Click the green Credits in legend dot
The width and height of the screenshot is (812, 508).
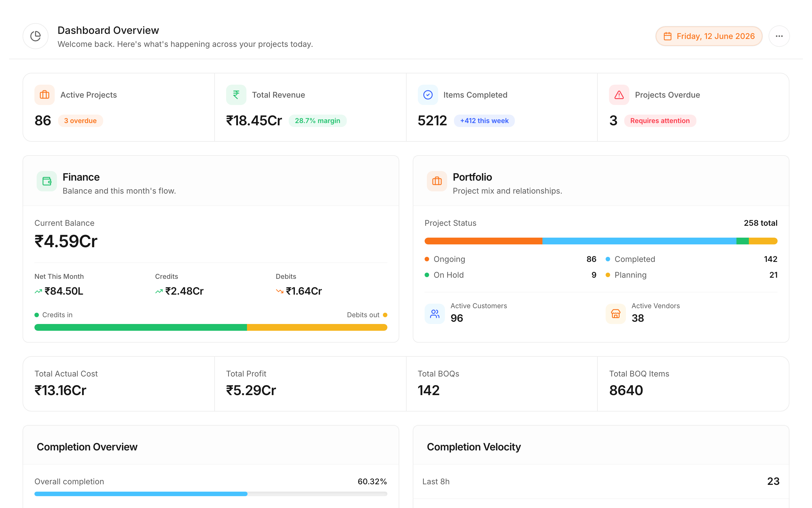click(x=37, y=315)
